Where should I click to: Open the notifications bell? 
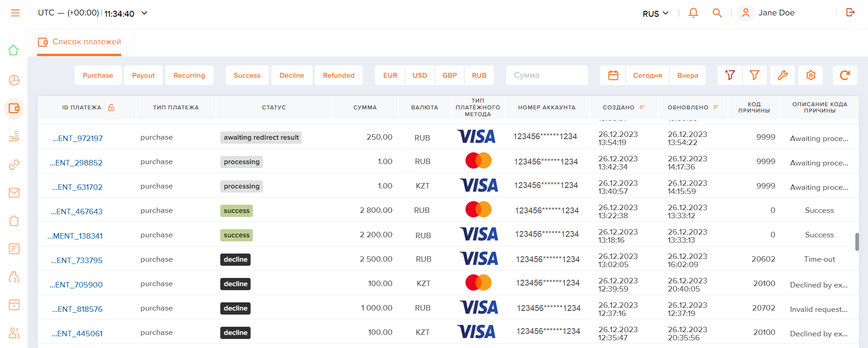click(693, 13)
